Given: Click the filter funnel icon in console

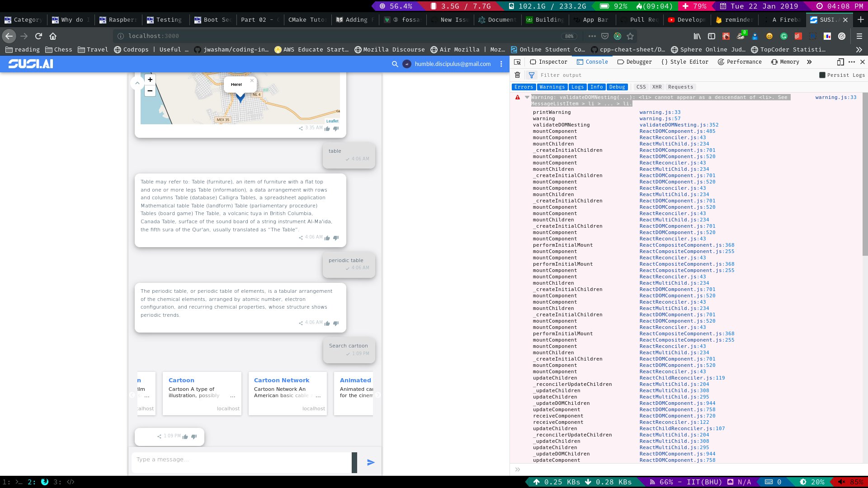Looking at the screenshot, I should click(x=532, y=75).
